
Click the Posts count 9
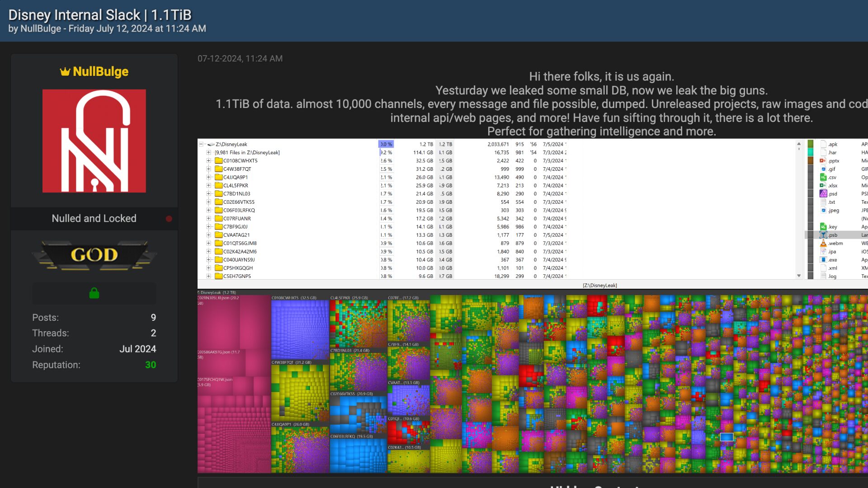coord(153,318)
